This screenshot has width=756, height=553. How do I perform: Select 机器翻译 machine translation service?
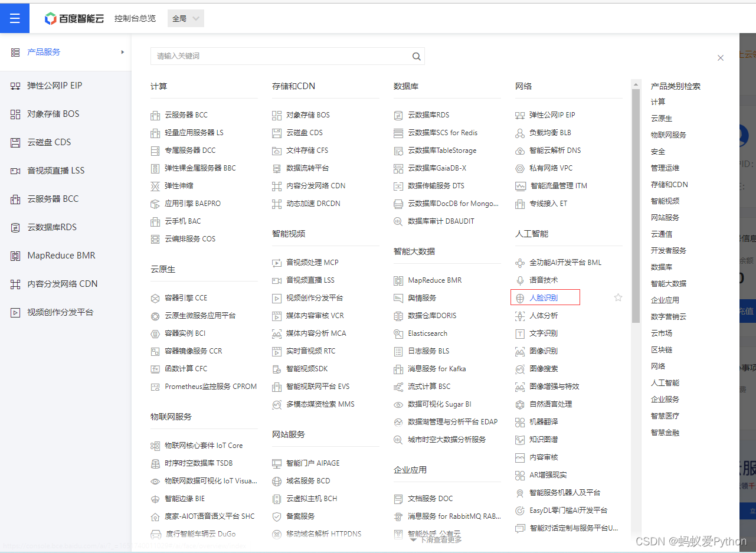click(x=542, y=421)
